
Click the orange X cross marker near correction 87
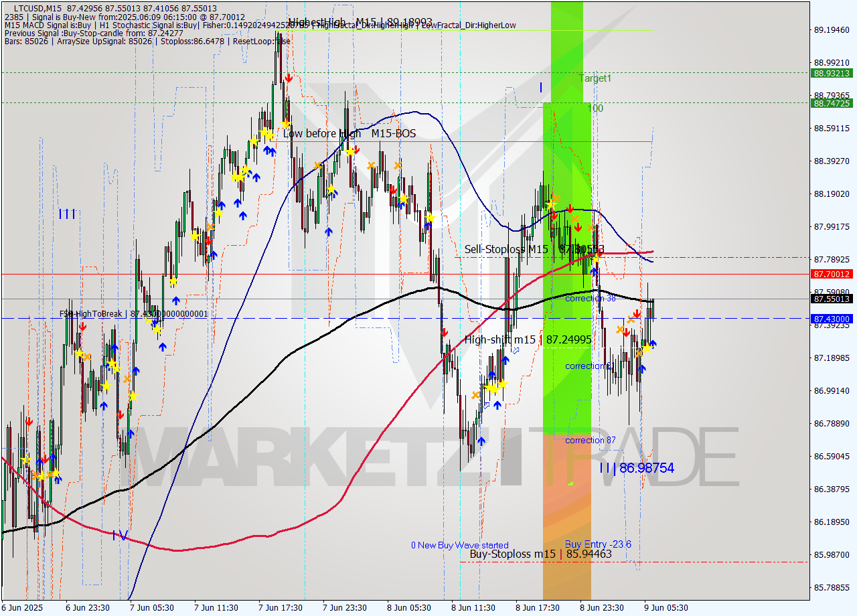(x=475, y=396)
